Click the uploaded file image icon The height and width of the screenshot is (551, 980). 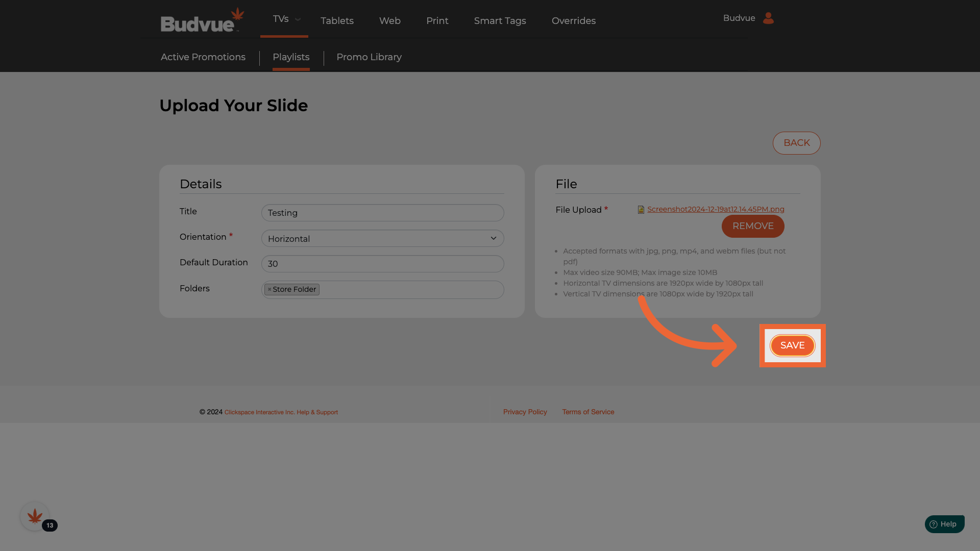point(641,210)
